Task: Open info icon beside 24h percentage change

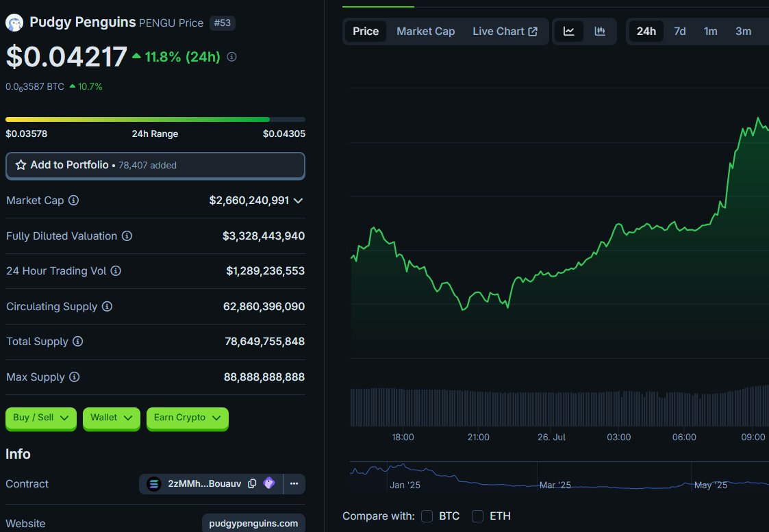Action: pyautogui.click(x=232, y=57)
